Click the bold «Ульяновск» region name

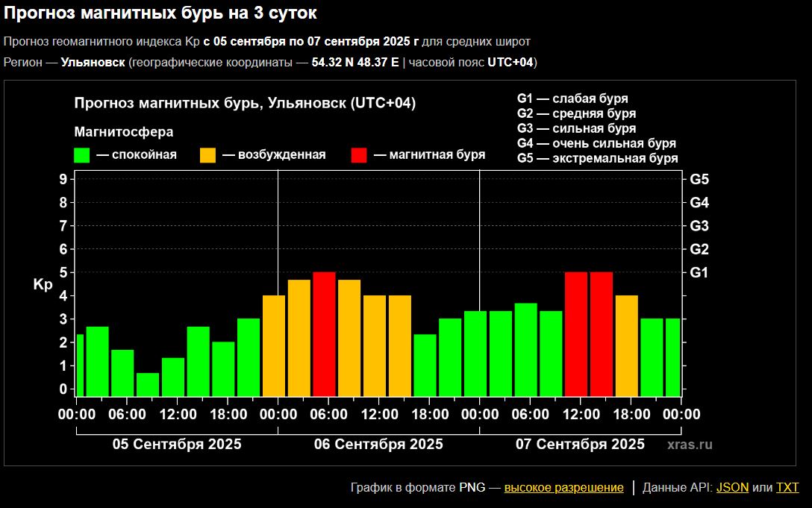93,62
